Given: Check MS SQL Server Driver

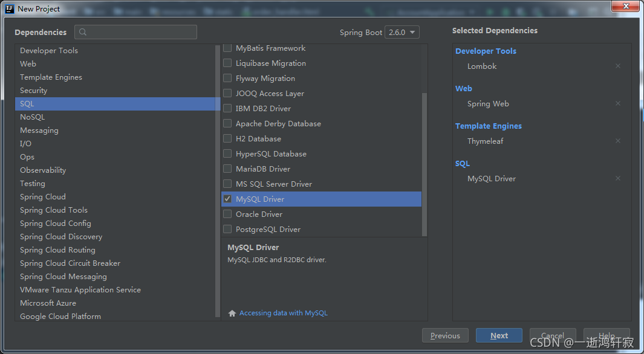Looking at the screenshot, I should coord(227,184).
